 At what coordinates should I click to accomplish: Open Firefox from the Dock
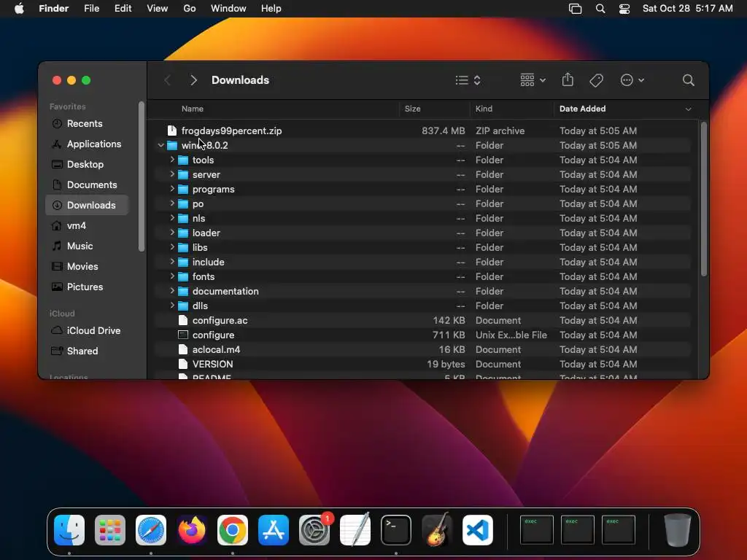[x=192, y=529]
